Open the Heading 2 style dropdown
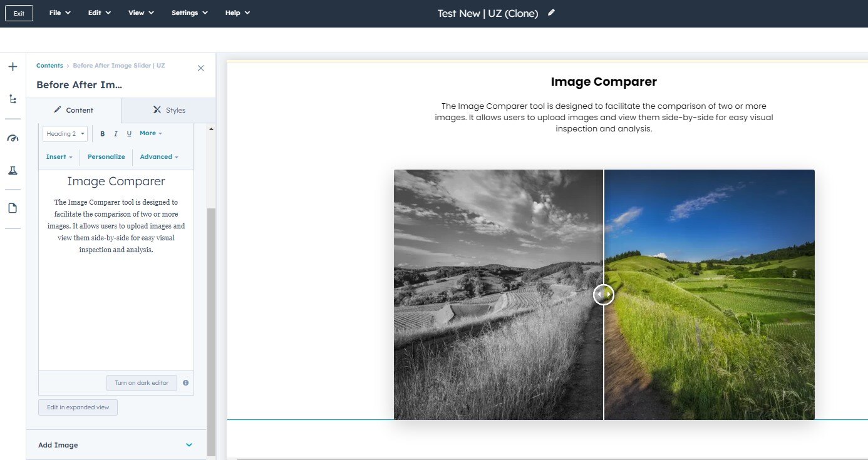This screenshot has height=460, width=868. [x=65, y=134]
